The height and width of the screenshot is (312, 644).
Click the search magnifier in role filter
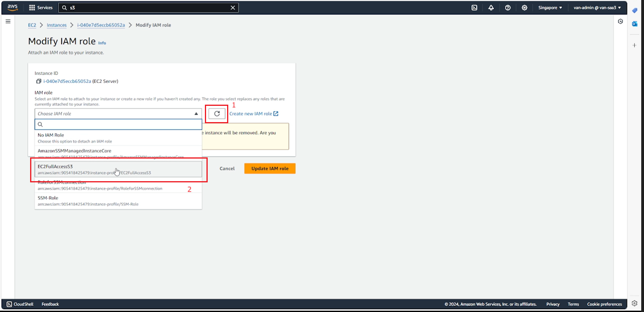click(40, 124)
